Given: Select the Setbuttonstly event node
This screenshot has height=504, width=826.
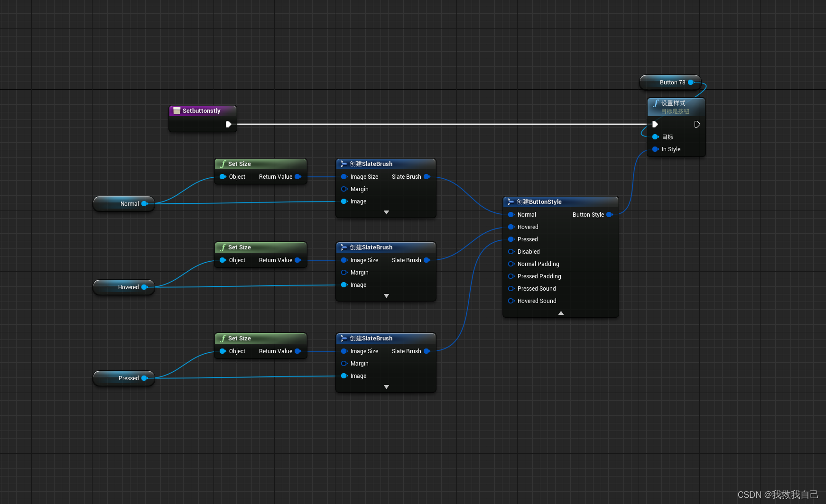Looking at the screenshot, I should click(x=202, y=110).
